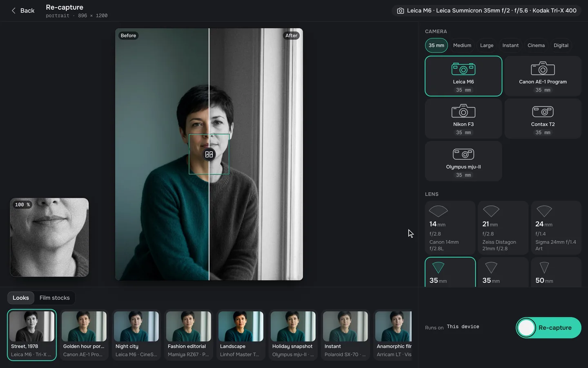Click the CAMERA section heading

[x=436, y=31]
